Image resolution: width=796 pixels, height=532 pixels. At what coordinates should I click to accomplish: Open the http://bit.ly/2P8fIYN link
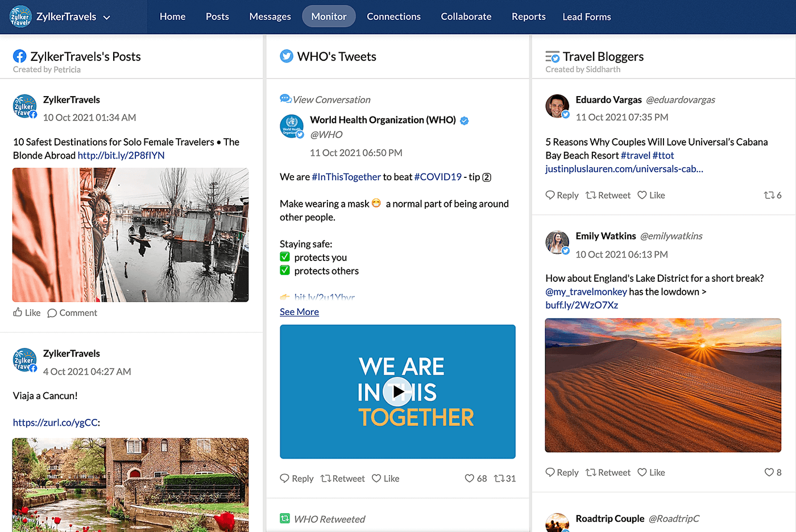pyautogui.click(x=121, y=155)
